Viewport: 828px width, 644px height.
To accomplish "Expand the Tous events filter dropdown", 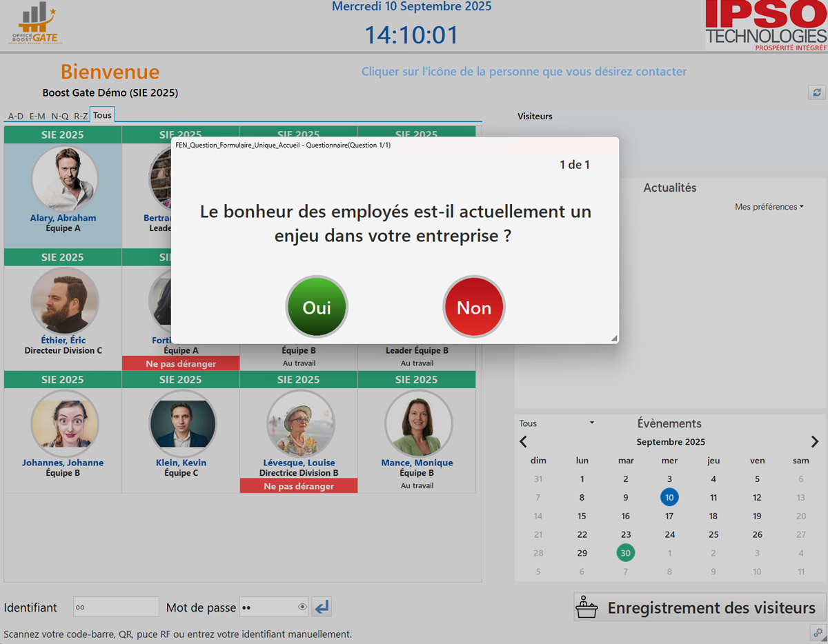I will [556, 423].
